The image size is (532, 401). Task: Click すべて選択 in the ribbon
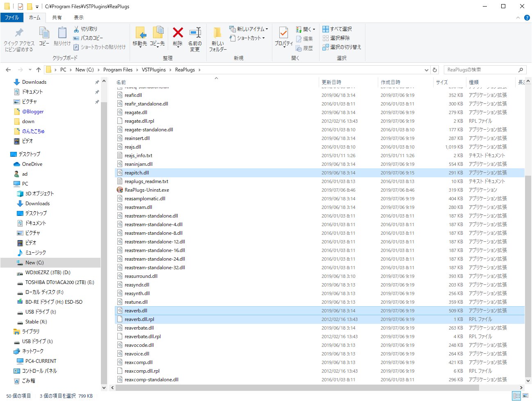(x=337, y=29)
